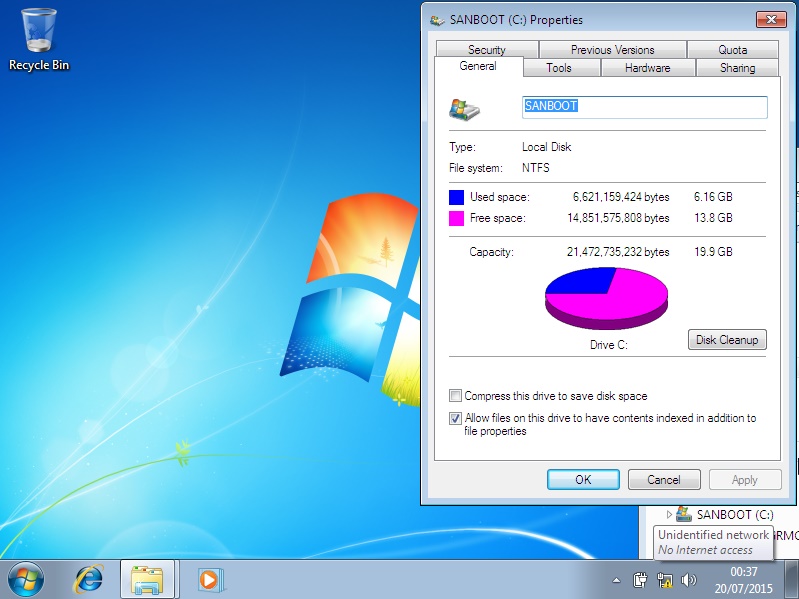Confirm with the OK button
This screenshot has height=599, width=799.
click(x=583, y=480)
